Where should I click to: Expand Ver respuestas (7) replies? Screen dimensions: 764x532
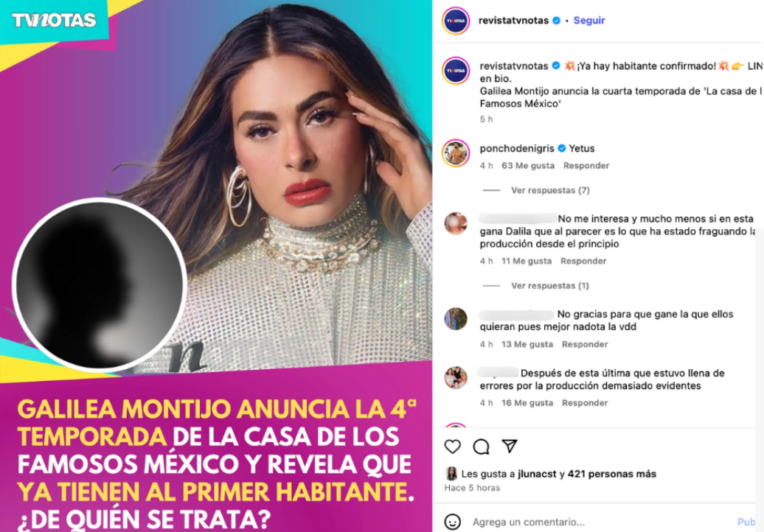click(550, 190)
